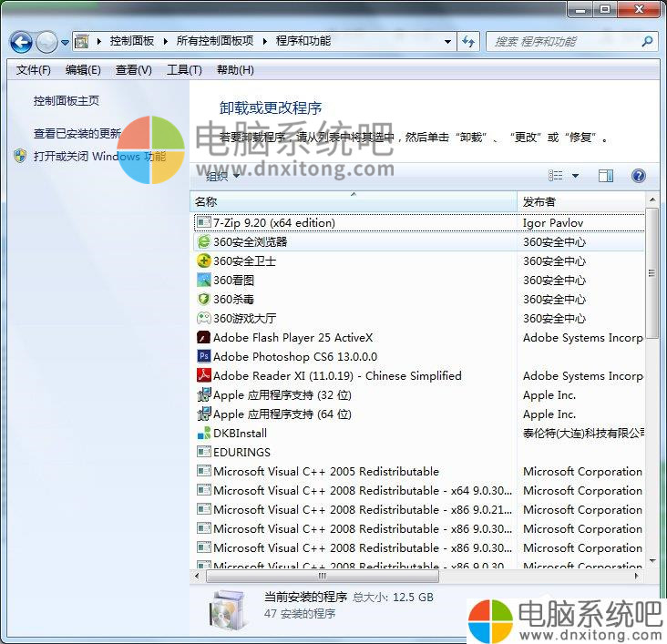The width and height of the screenshot is (667, 644).
Task: Click the installed programs box icon in details pane
Action: (x=229, y=610)
